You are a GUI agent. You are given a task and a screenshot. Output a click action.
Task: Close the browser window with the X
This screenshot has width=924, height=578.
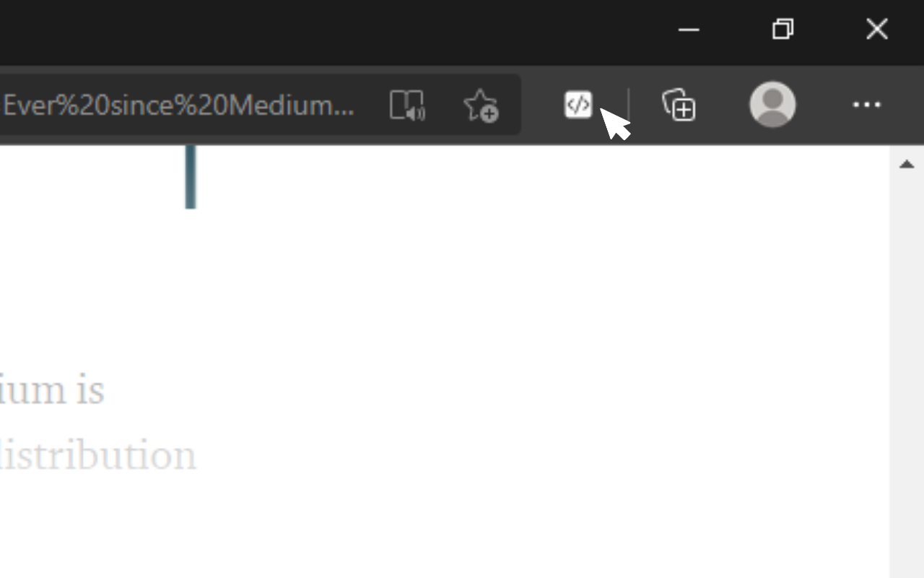[x=876, y=29]
